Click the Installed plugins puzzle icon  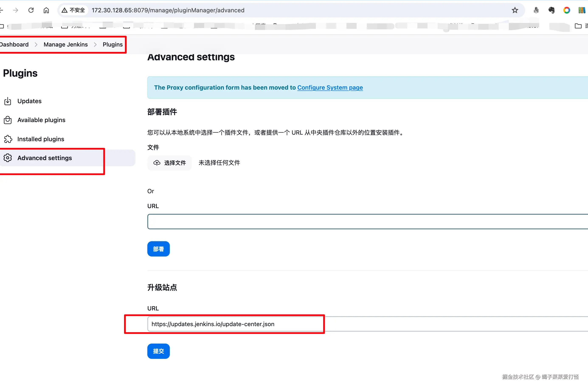[8, 139]
